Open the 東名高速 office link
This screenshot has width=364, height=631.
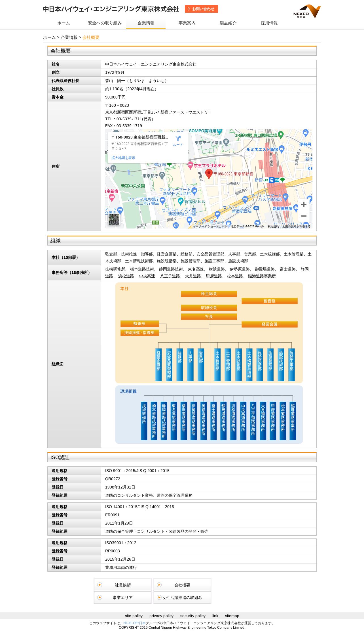pos(196,269)
